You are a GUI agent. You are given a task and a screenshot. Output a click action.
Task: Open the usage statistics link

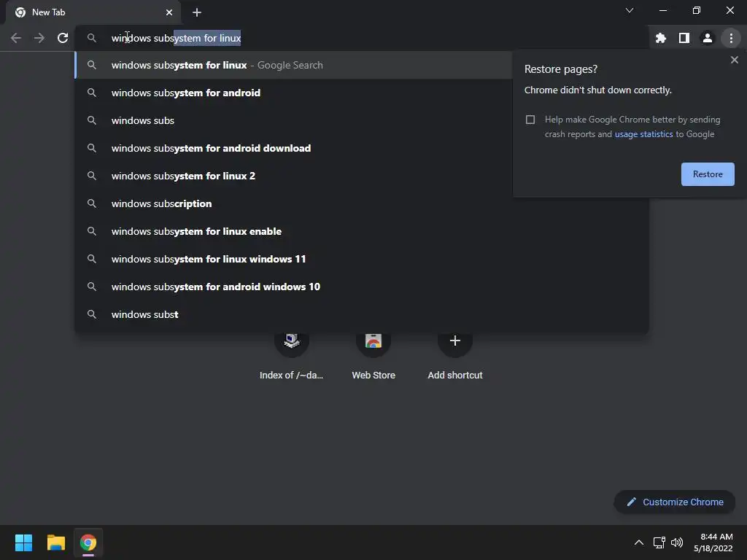tap(643, 134)
